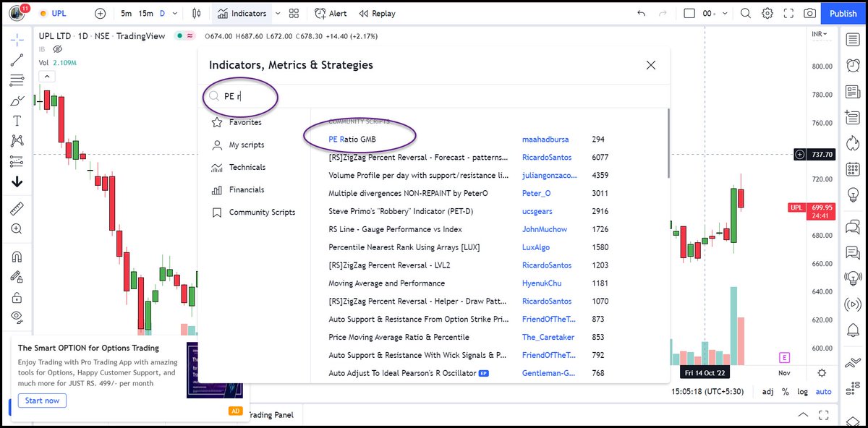Open notifications bell in right sidebar

pos(853,330)
